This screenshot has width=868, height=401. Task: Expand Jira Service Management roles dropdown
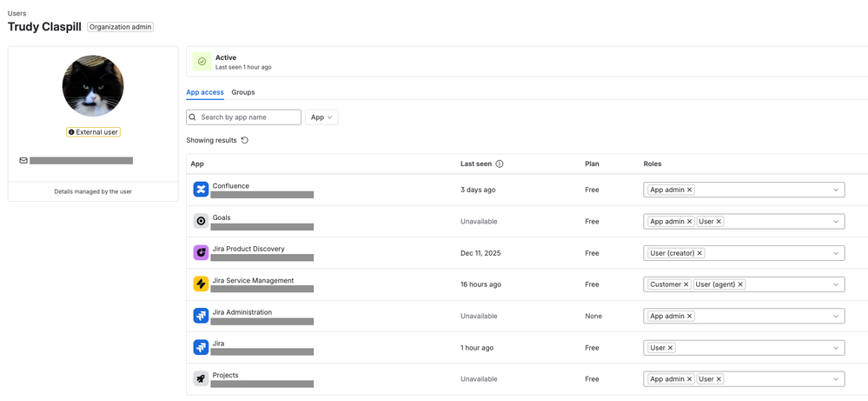pyautogui.click(x=835, y=284)
